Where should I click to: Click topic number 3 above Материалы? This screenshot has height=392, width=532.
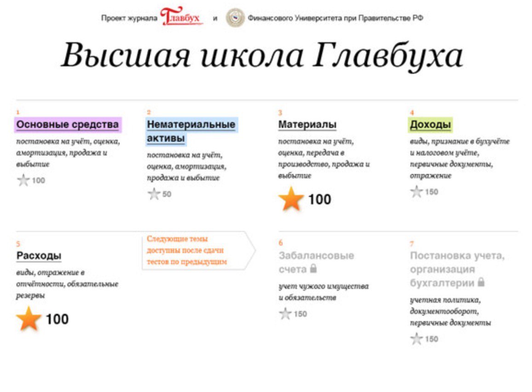[280, 113]
